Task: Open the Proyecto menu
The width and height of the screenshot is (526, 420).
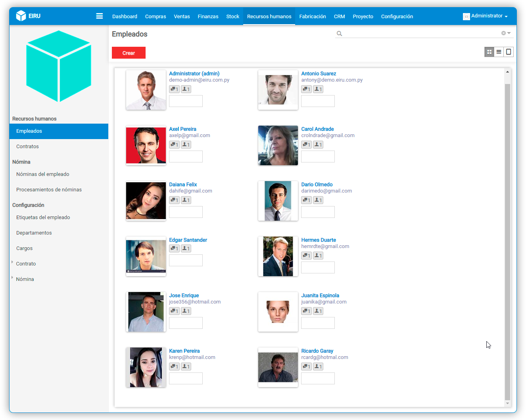Action: click(x=363, y=16)
